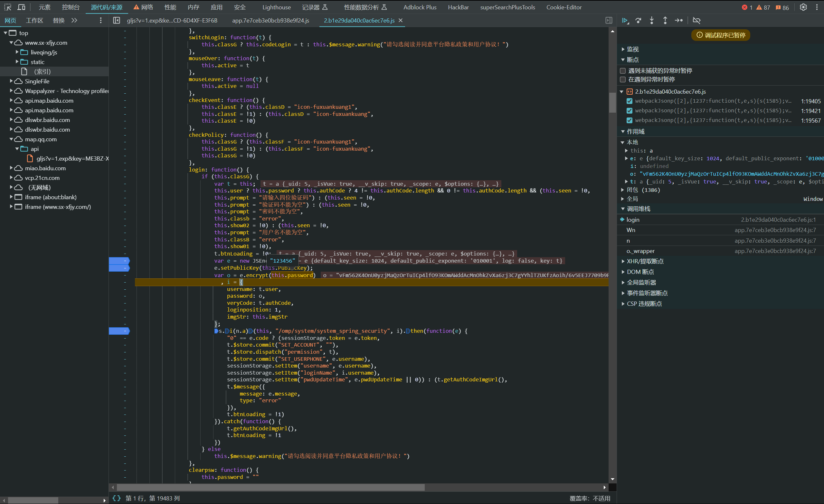
Task: Activate the inspect element picker icon
Action: pos(8,7)
